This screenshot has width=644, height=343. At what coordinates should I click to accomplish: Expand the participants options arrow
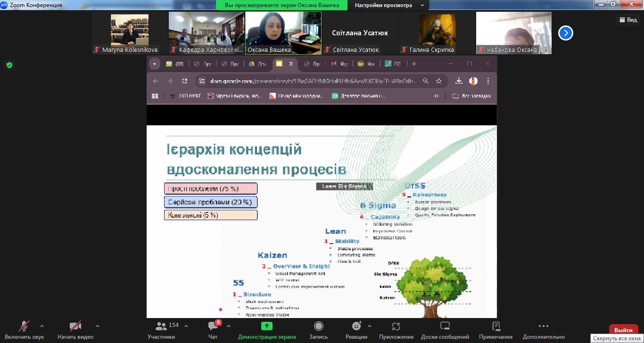tap(186, 326)
